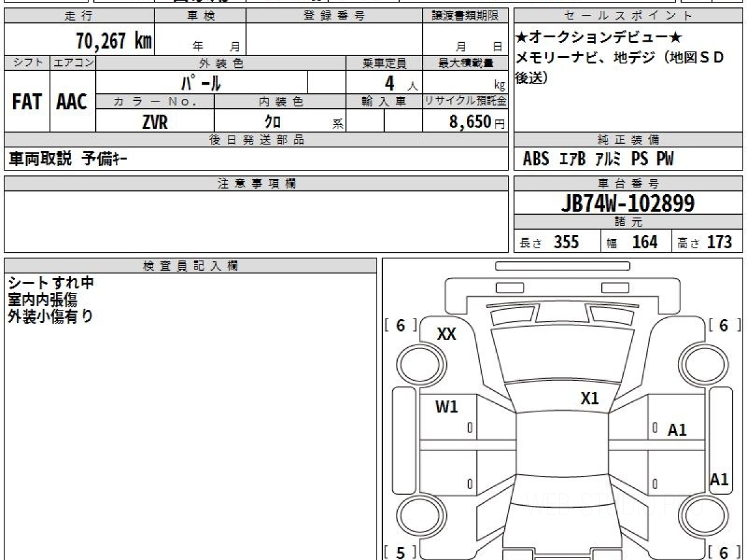
Task: Click the X1 mark on the windshield
Action: (x=590, y=399)
